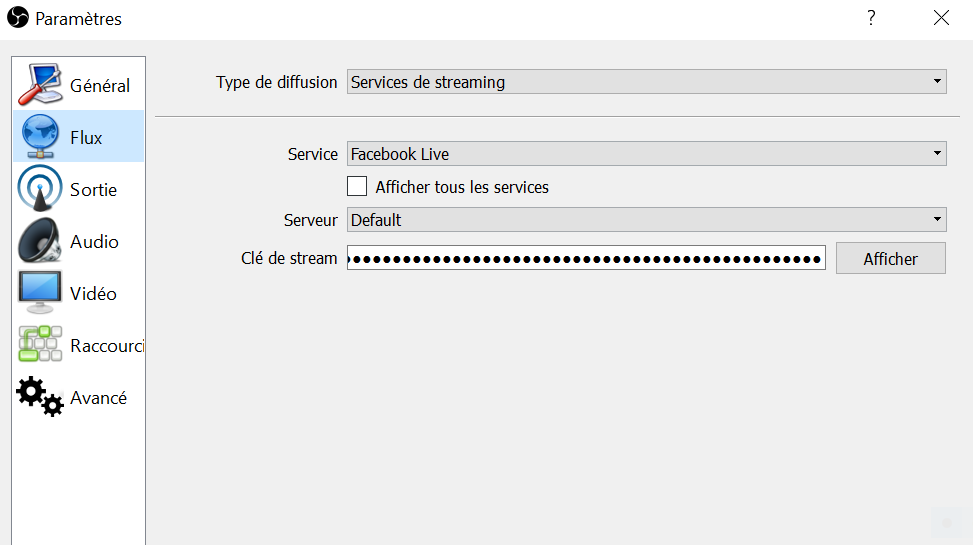Viewport: 973px width, 545px height.
Task: Open Vidéo settings via monitor icon
Action: [x=40, y=292]
